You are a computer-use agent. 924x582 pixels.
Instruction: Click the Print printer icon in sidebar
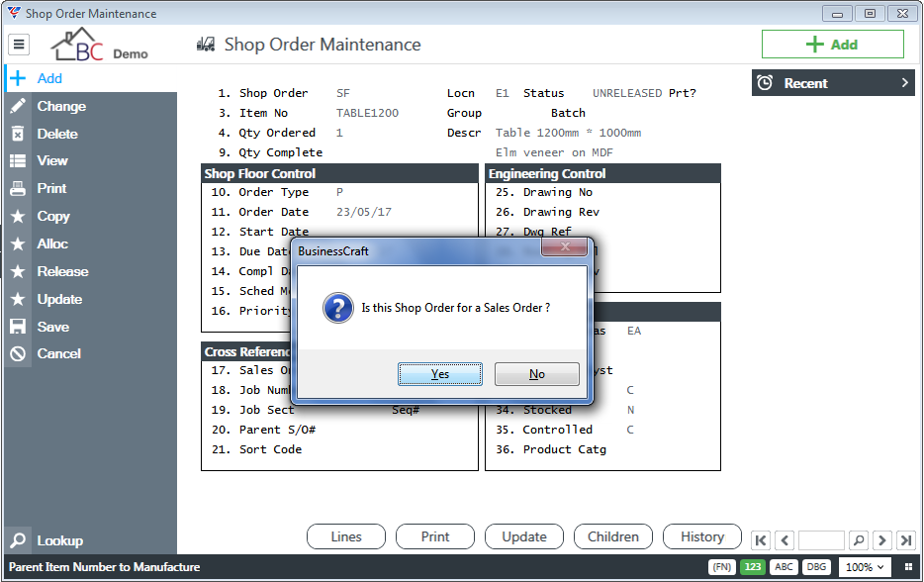18,189
